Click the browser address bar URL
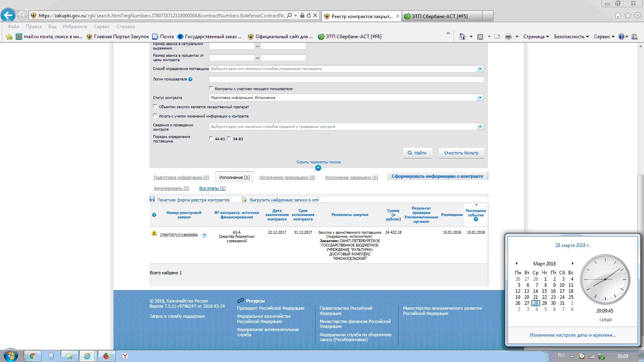 [161, 16]
